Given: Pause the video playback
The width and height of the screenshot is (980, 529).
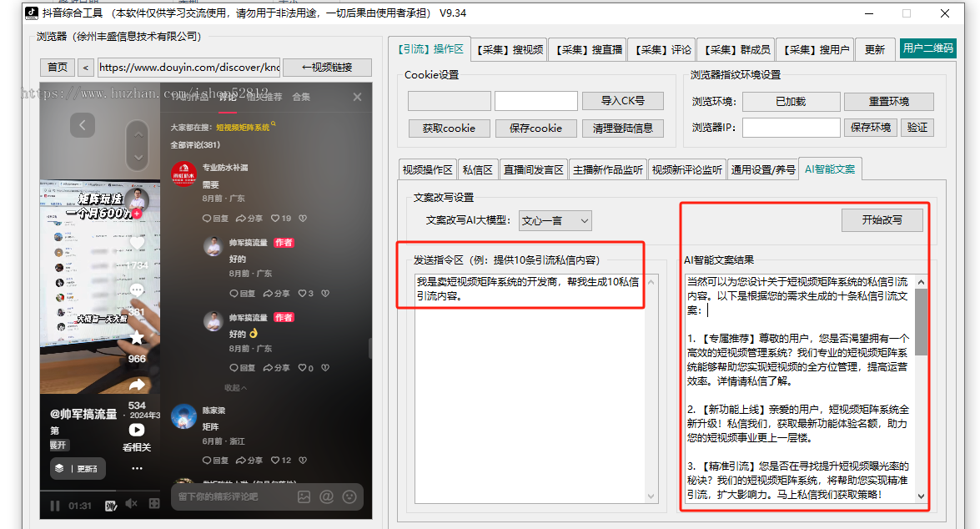Looking at the screenshot, I should click(55, 506).
